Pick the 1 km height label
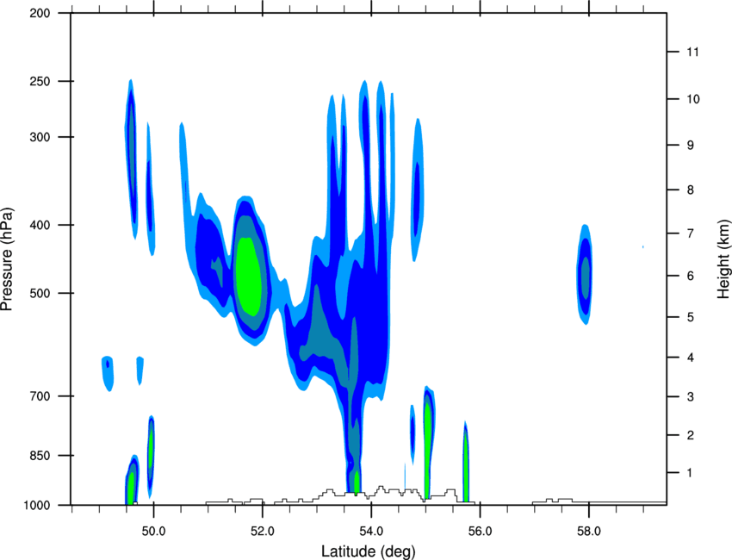The image size is (732, 560). (x=690, y=473)
